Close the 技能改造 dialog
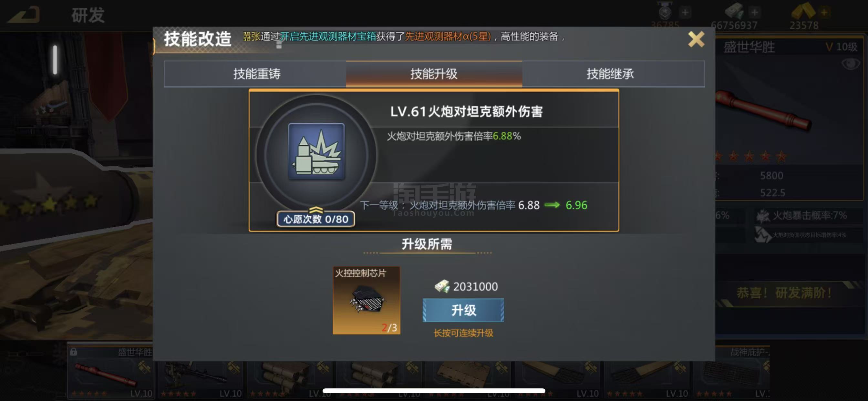 click(x=696, y=39)
